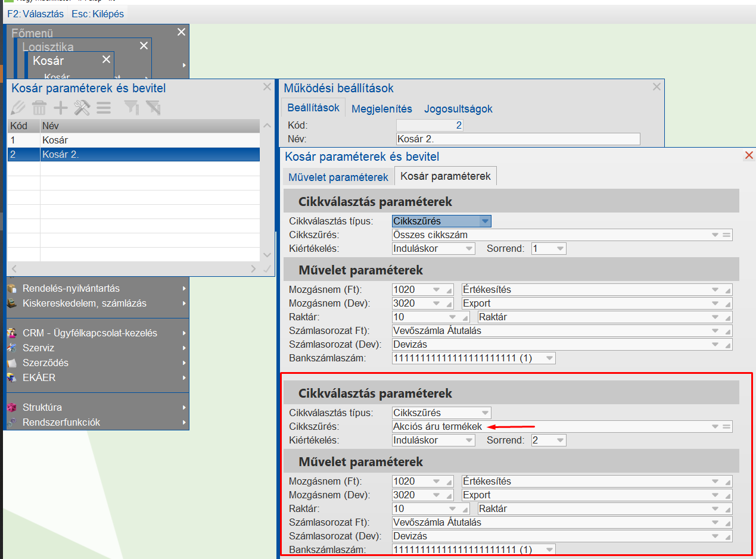Screen dimensions: 756x559
Task: Open the first Kiértékelés Induláskor dropdown
Action: 469,249
